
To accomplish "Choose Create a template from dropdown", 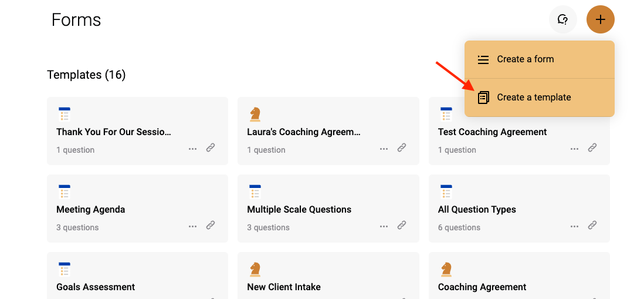I will click(x=539, y=98).
